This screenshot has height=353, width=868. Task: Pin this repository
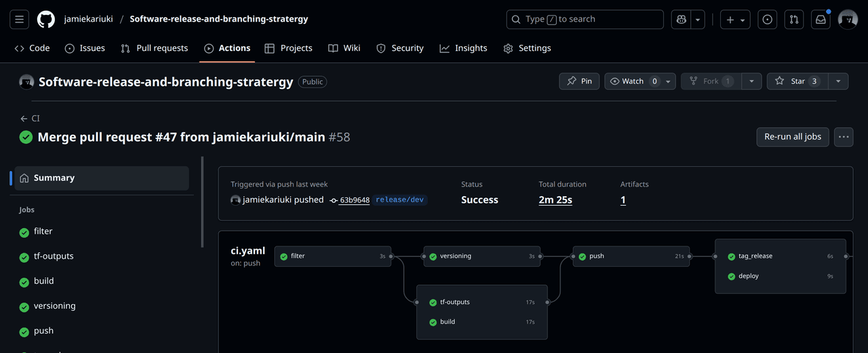pyautogui.click(x=579, y=81)
